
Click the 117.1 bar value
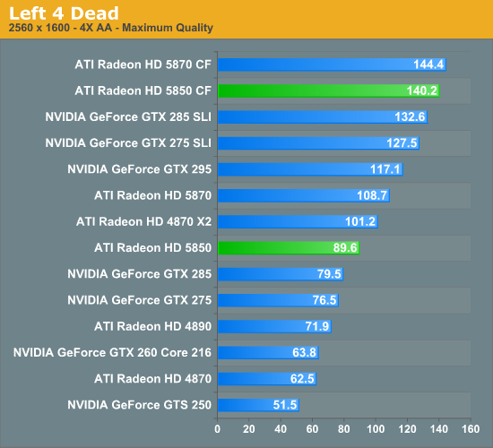coord(385,169)
